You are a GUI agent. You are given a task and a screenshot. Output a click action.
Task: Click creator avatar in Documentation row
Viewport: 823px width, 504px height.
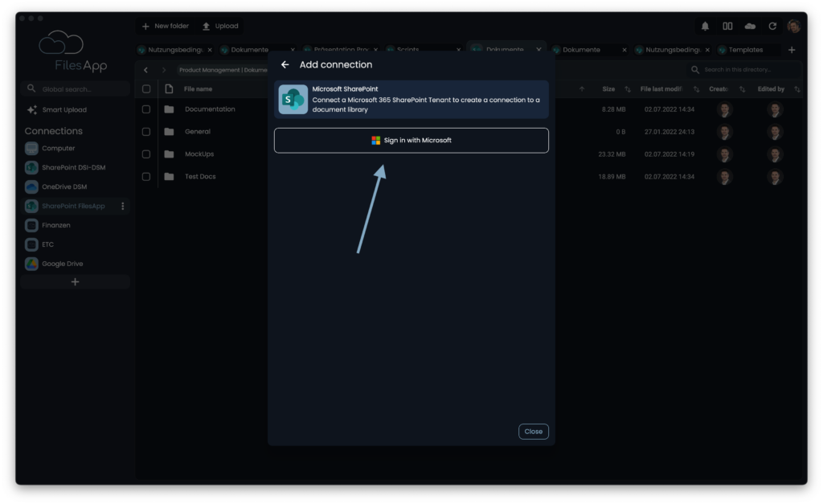coord(725,109)
